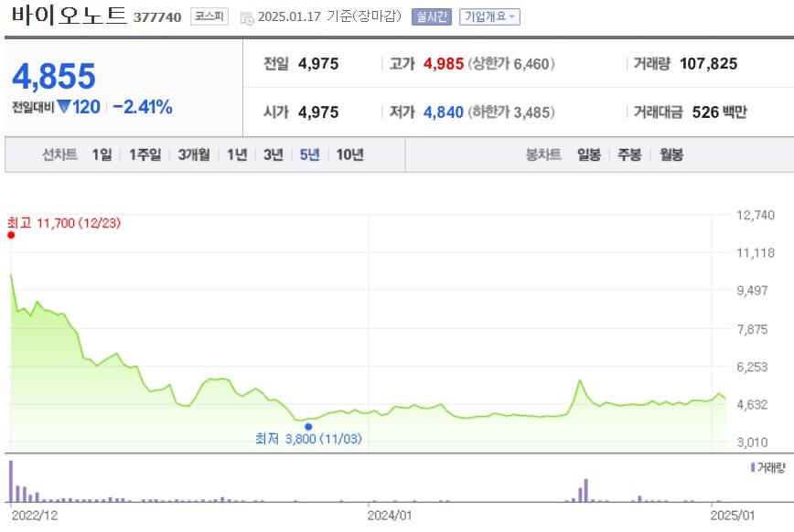Click the 최저 3,800 (11/03) label
Image resolution: width=794 pixels, height=532 pixels.
(x=308, y=439)
